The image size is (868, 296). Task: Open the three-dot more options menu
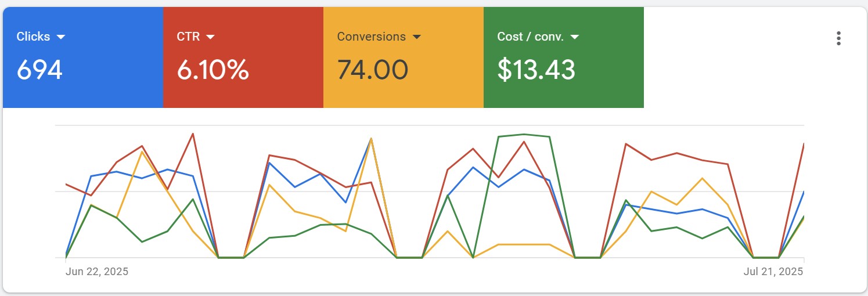tap(838, 38)
